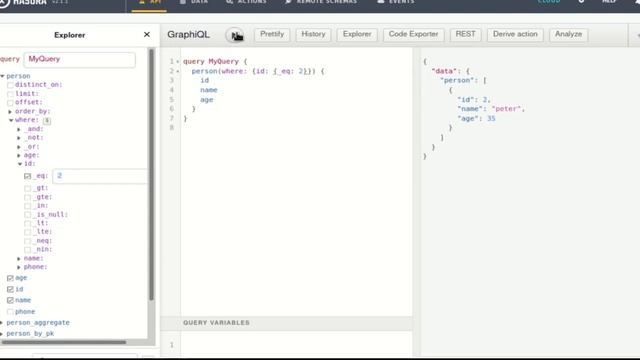The width and height of the screenshot is (640, 360).
Task: Fold the query at line 1 arrow
Action: 178,62
